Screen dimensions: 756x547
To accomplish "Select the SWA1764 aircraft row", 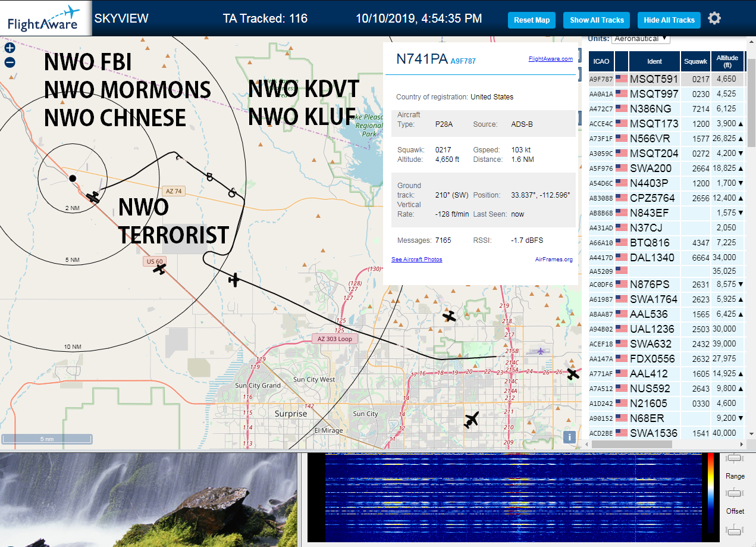I will [666, 299].
